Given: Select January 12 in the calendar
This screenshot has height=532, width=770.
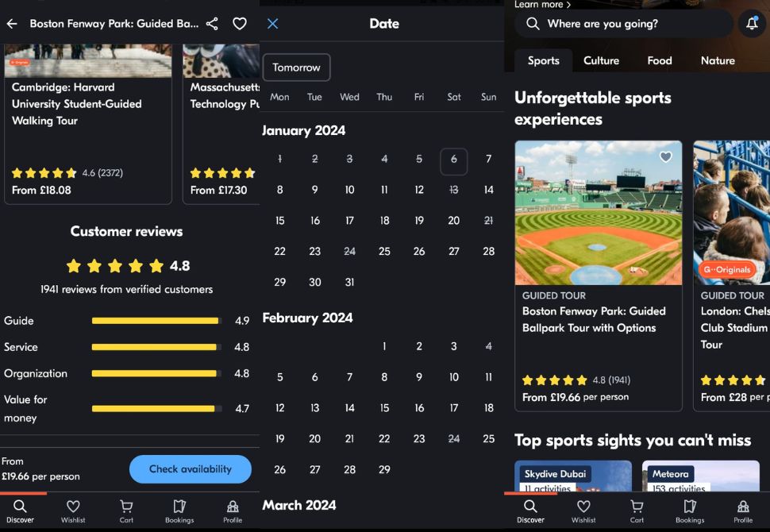Looking at the screenshot, I should tap(419, 190).
